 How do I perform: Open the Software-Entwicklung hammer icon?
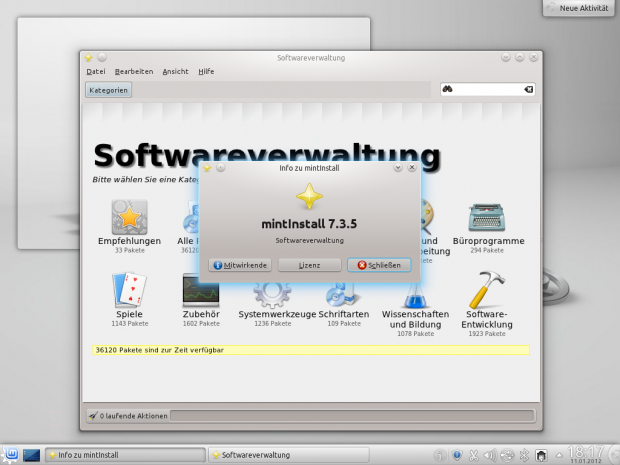(x=487, y=290)
